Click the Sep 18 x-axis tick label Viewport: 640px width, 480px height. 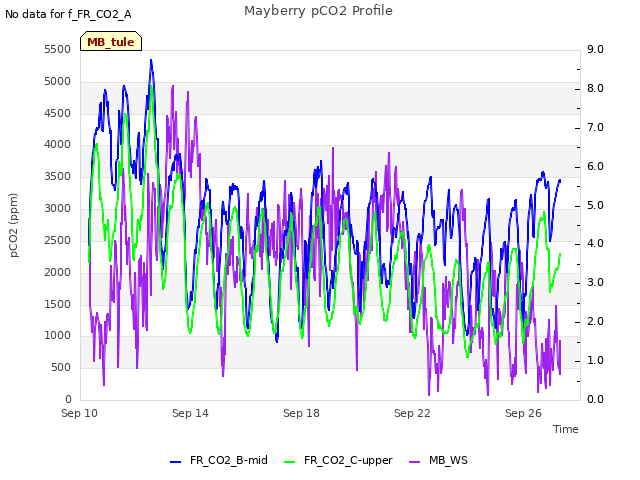tap(301, 413)
